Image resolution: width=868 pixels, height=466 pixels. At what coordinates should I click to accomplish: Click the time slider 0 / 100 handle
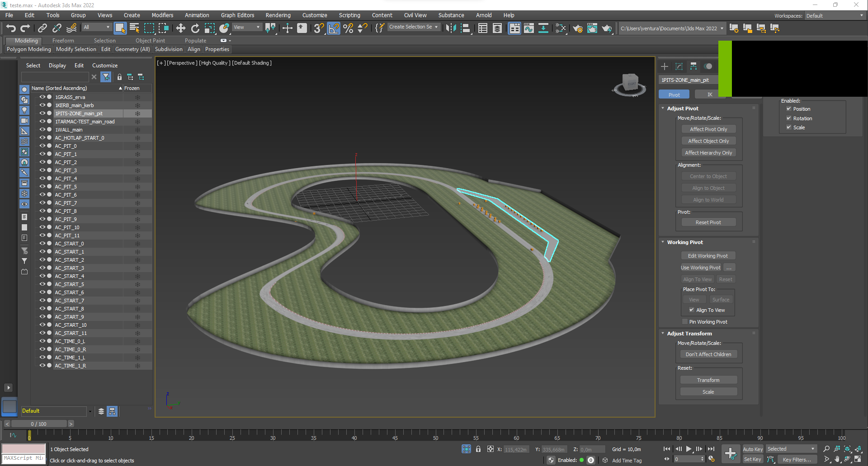tap(39, 424)
